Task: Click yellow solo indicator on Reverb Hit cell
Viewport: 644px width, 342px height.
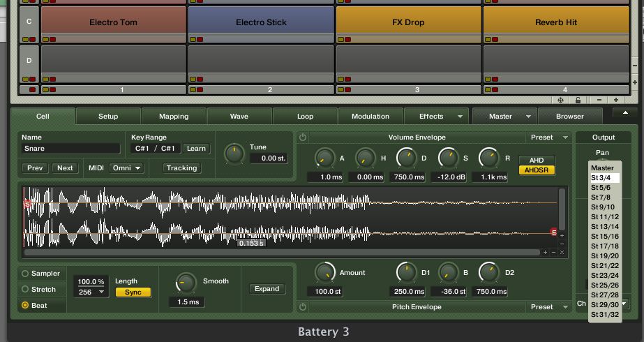Action: point(488,40)
